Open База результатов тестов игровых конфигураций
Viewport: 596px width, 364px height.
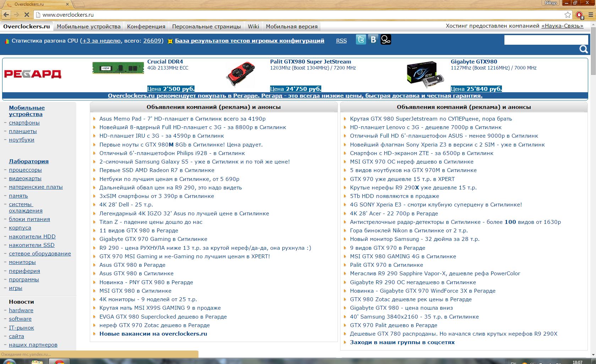[x=250, y=41]
